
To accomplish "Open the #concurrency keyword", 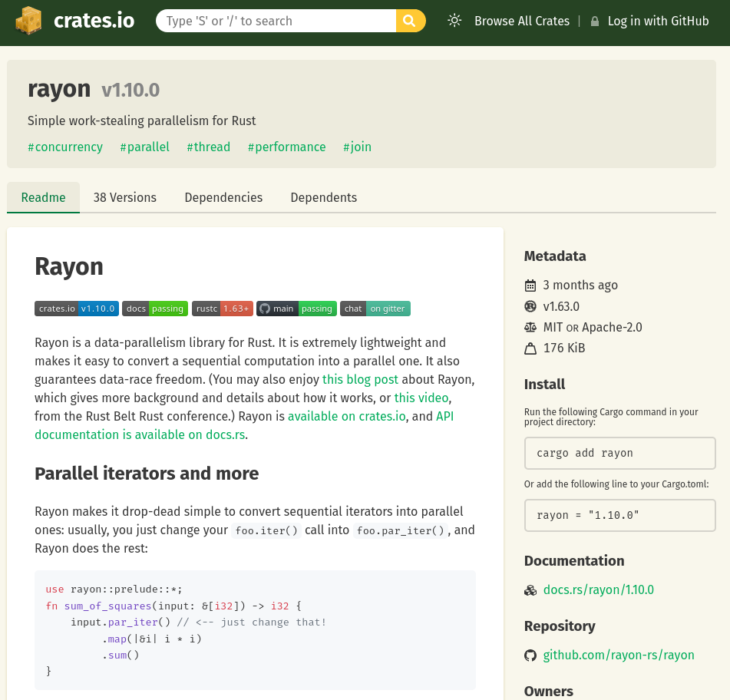I will click(x=65, y=147).
